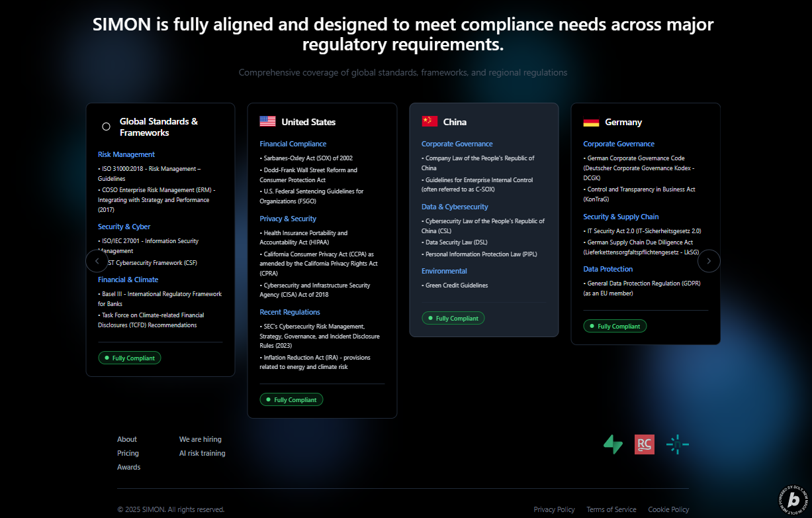Screen dimensions: 812x518
Task: Click the German Supply Chain Due Diligence item
Action: (x=640, y=247)
